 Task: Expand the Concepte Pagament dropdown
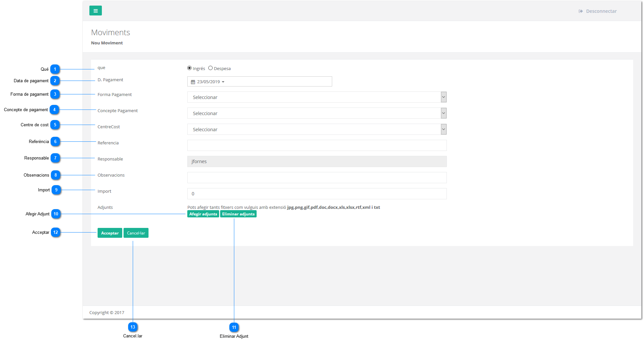pos(316,113)
